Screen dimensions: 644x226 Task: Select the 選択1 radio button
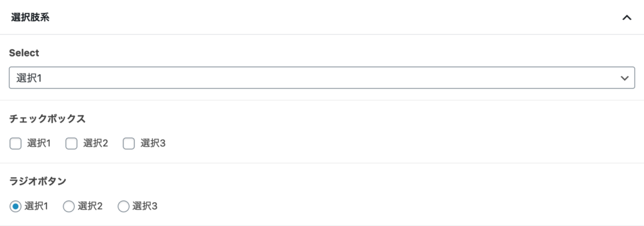15,207
